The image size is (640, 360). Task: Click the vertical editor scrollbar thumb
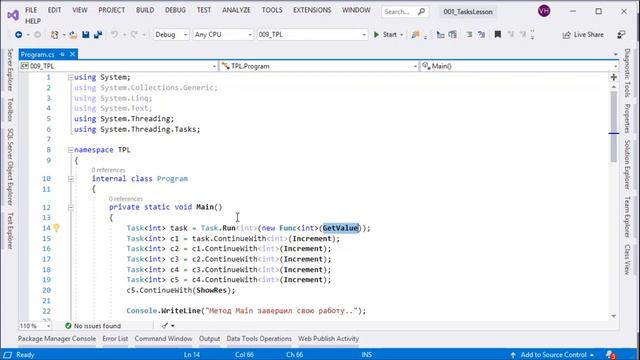pos(613,127)
